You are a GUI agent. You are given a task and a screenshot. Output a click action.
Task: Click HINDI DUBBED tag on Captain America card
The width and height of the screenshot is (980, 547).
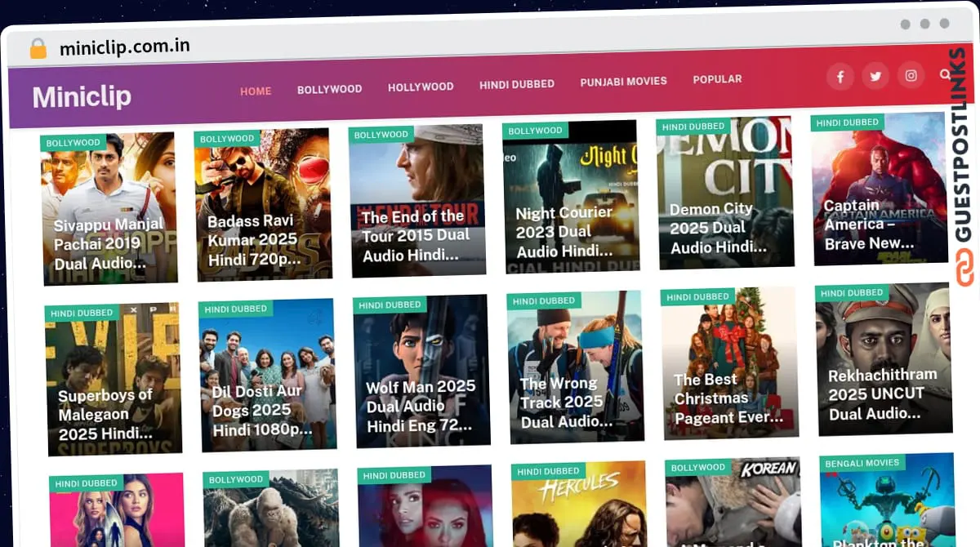click(848, 122)
